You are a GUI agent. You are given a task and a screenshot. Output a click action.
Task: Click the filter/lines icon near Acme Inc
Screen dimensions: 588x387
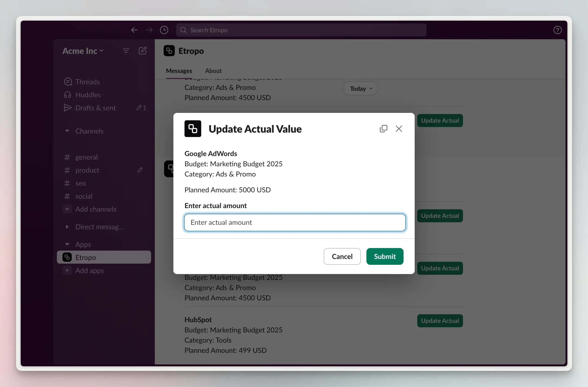point(126,51)
